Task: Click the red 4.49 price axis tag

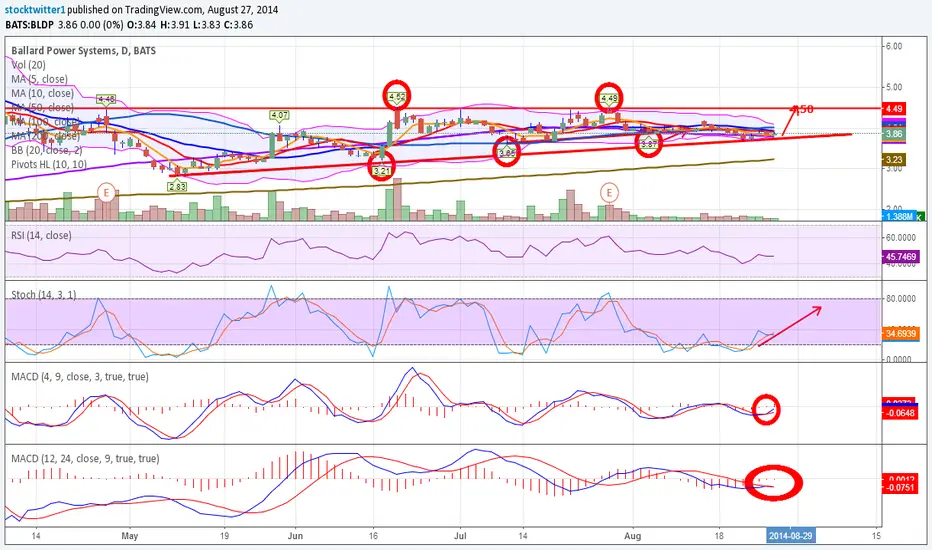Action: click(x=894, y=109)
